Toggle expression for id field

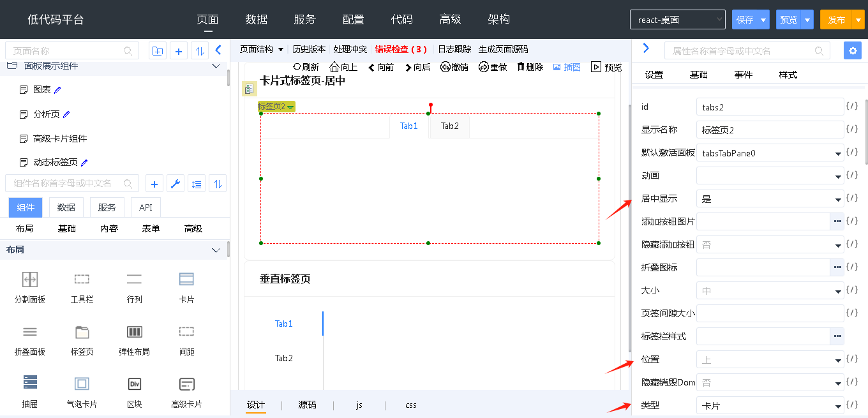coord(851,107)
